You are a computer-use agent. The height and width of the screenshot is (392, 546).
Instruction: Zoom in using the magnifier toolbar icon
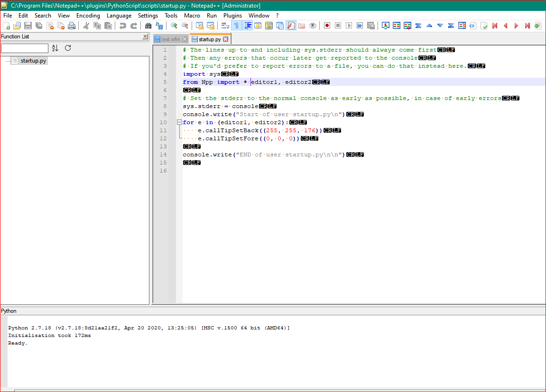point(174,25)
